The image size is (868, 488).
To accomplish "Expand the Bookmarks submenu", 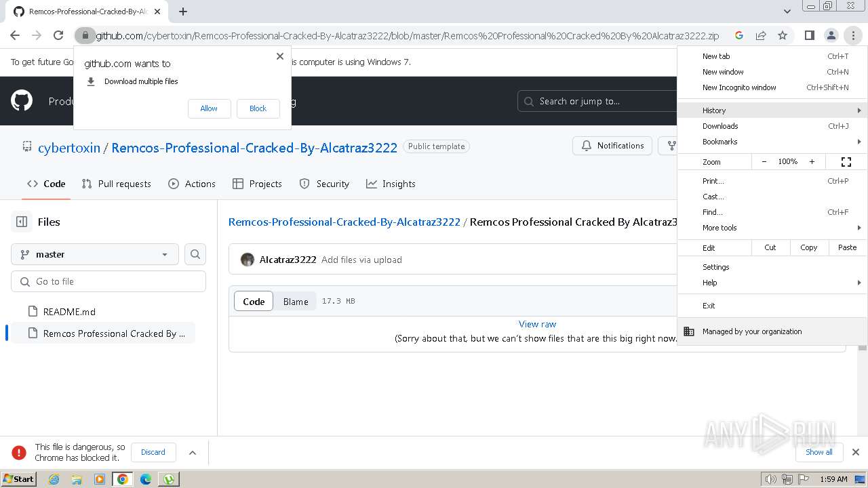I will coord(772,142).
